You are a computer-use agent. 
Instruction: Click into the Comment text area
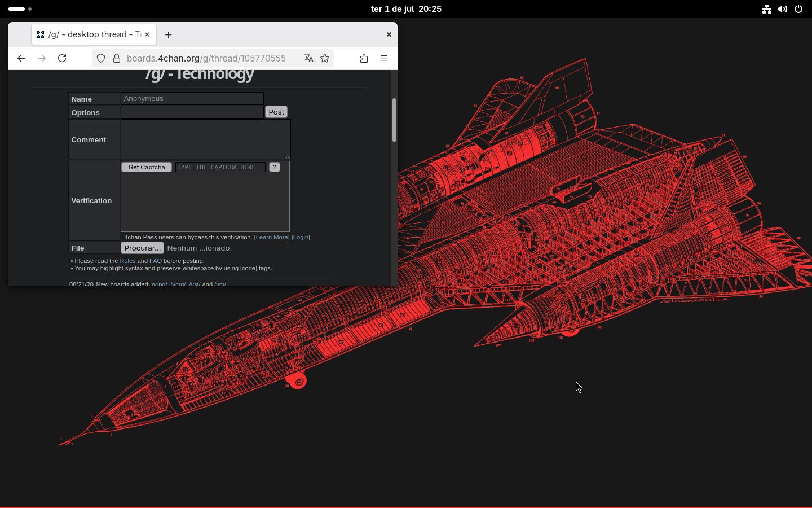point(206,139)
